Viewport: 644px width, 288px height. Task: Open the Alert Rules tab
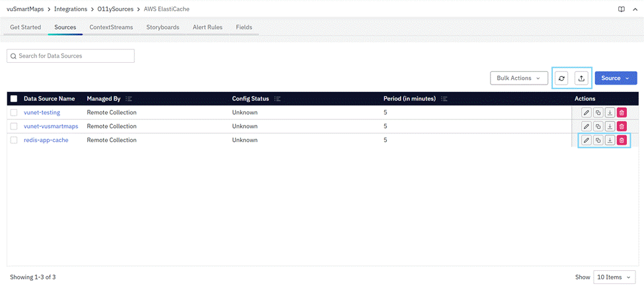tap(207, 27)
